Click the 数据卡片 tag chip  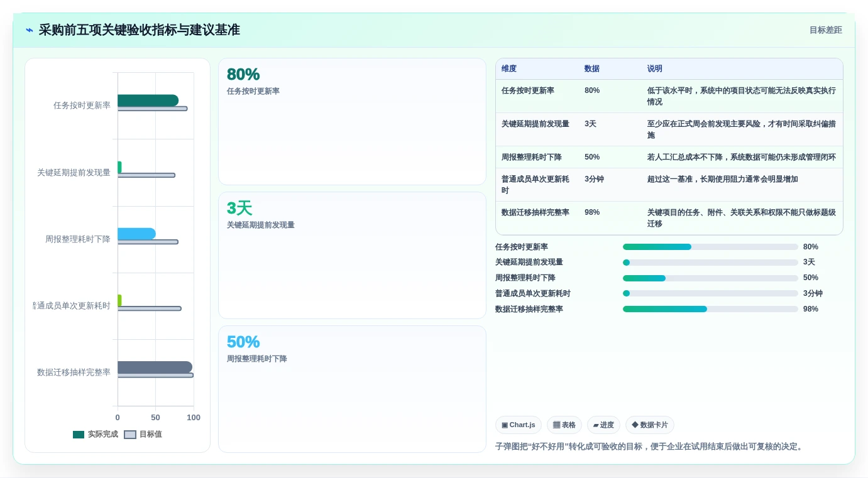(x=650, y=425)
